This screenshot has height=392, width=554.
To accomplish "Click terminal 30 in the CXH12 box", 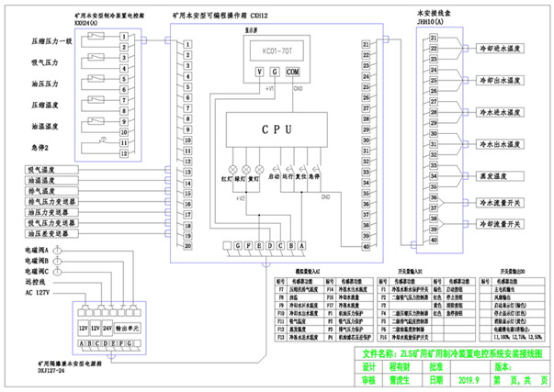I will point(366,140).
